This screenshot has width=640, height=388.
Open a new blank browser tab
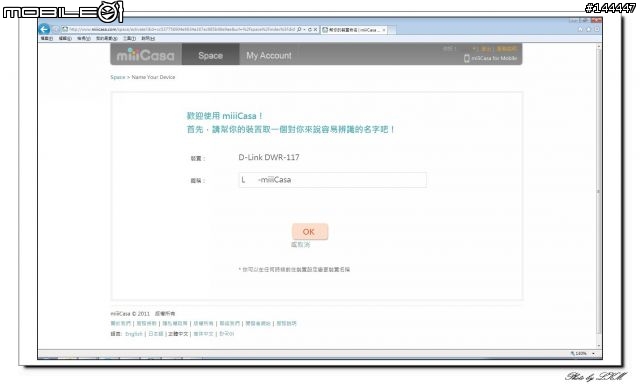(x=392, y=30)
